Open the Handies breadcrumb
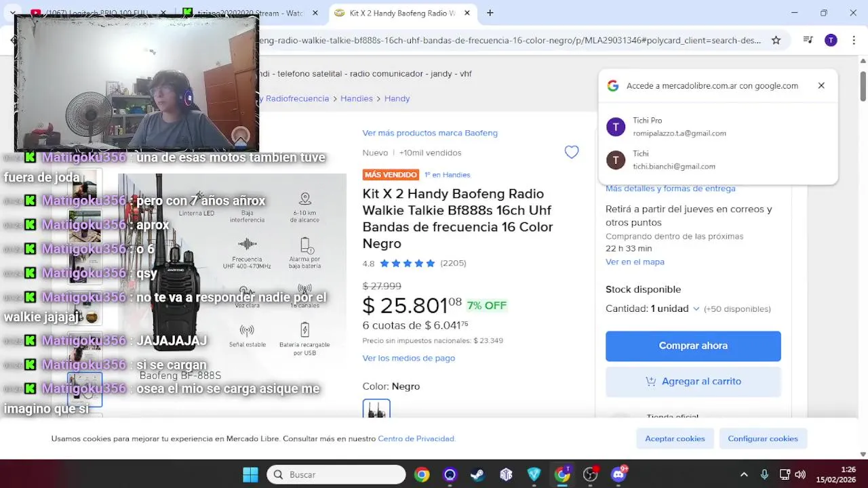The image size is (868, 488). [x=357, y=98]
